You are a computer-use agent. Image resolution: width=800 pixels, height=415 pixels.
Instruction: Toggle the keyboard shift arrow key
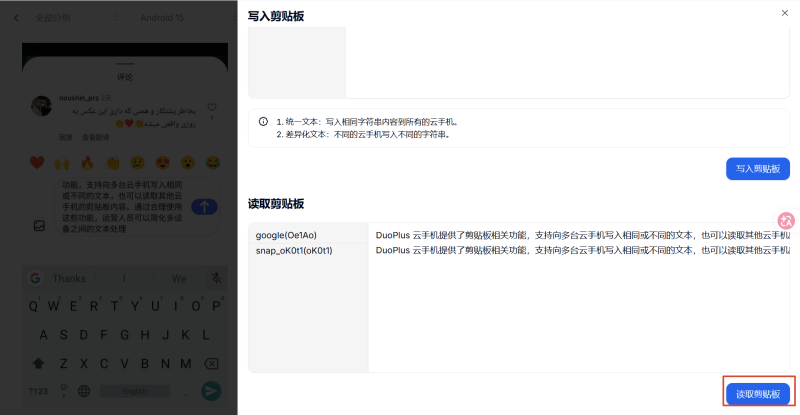[38, 363]
